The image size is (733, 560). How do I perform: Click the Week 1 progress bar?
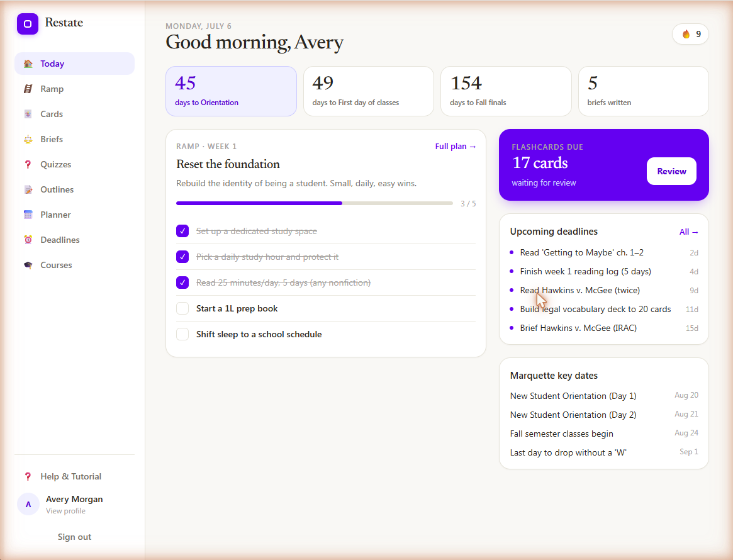(314, 203)
